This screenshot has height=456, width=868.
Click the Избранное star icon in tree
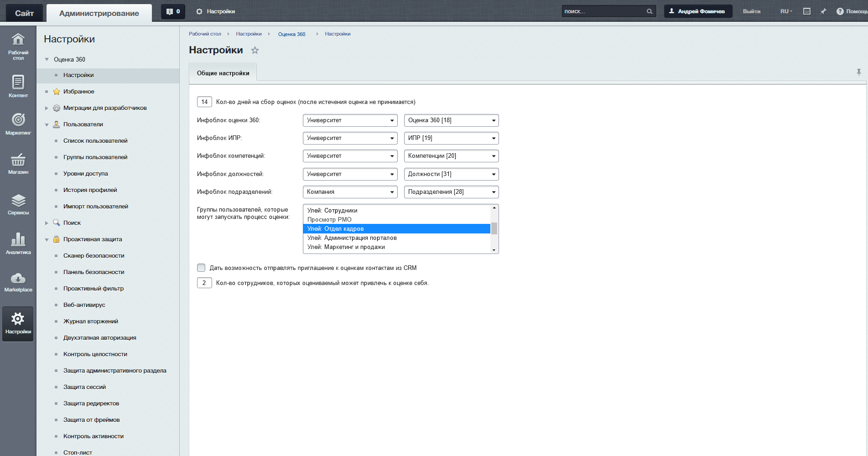coord(57,92)
